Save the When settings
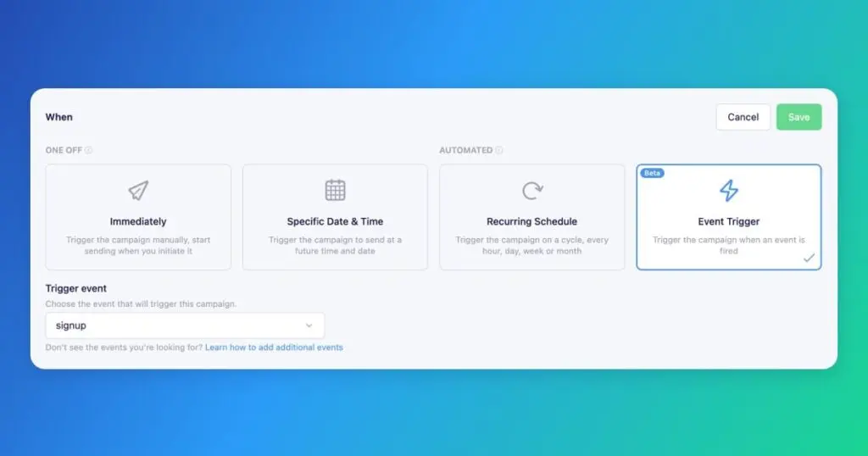The image size is (868, 456). click(798, 117)
